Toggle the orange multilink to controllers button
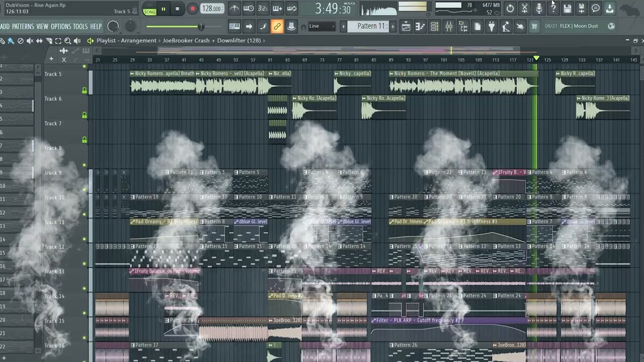Viewport: 644px width, 362px height. (277, 26)
